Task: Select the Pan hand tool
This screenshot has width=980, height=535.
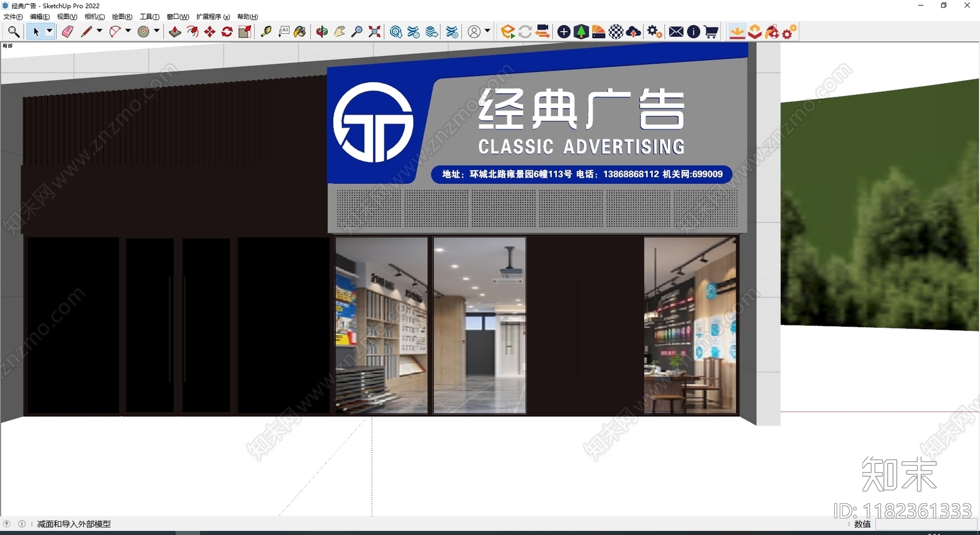Action: coord(339,31)
